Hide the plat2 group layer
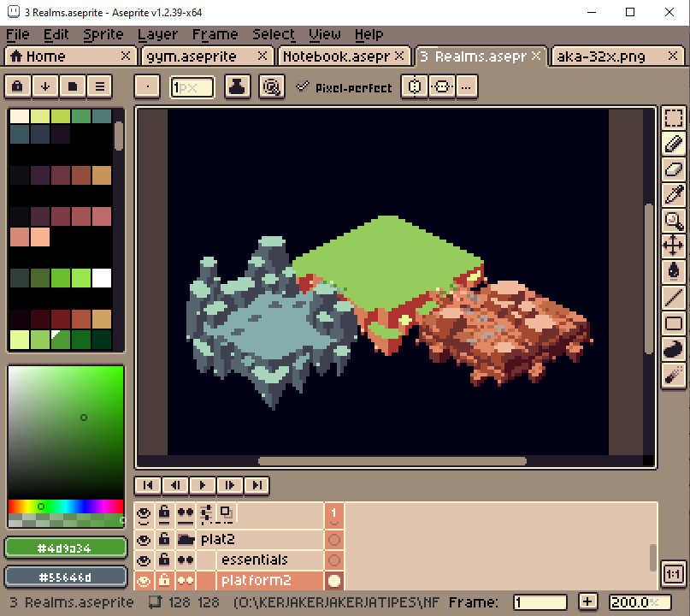This screenshot has height=616, width=690. [144, 539]
